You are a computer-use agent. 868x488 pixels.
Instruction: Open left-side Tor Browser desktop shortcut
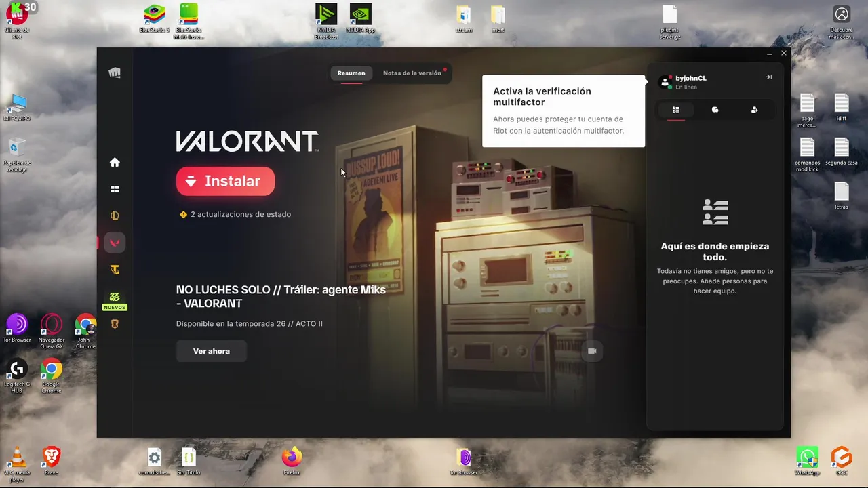[x=17, y=328]
